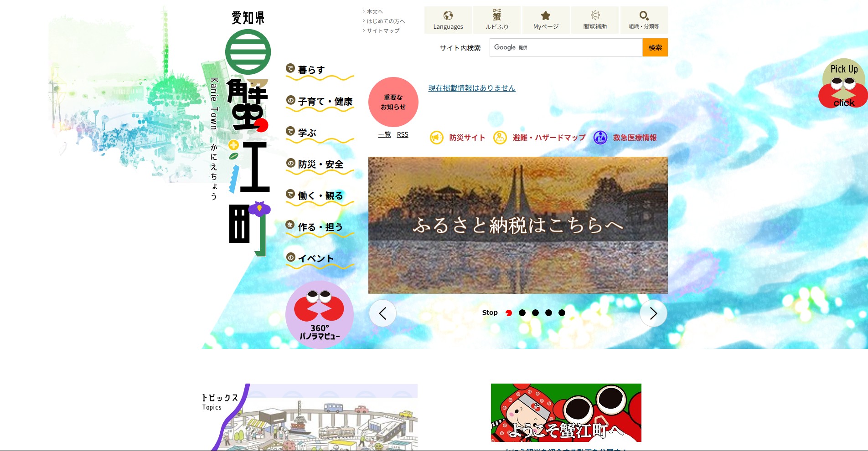Open 避難・ハザードマップ text link
Screen dimensions: 868x451
click(x=549, y=138)
